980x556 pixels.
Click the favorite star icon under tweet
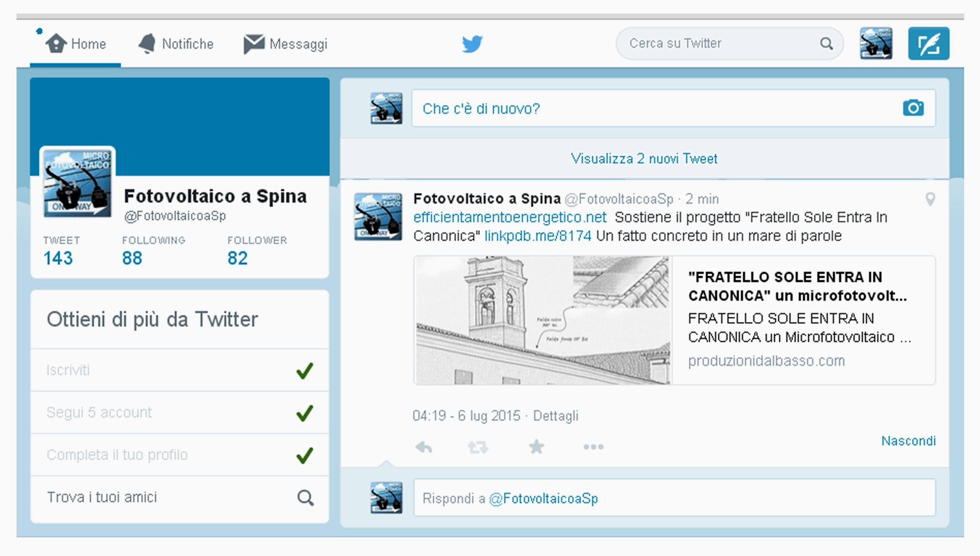pos(536,446)
